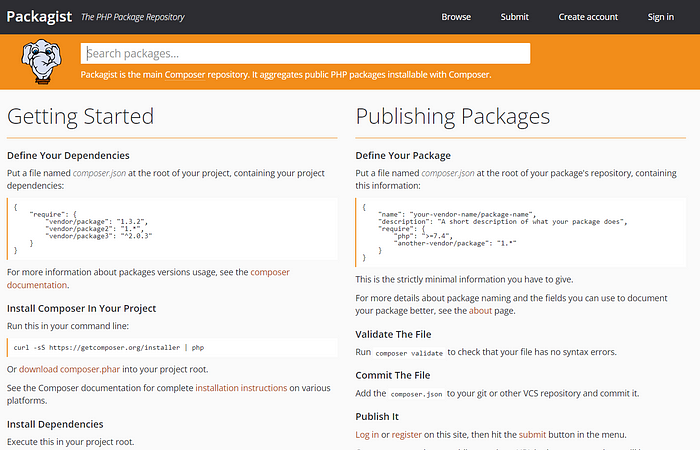Image resolution: width=700 pixels, height=450 pixels.
Task: Follow the Log in link
Action: point(367,434)
